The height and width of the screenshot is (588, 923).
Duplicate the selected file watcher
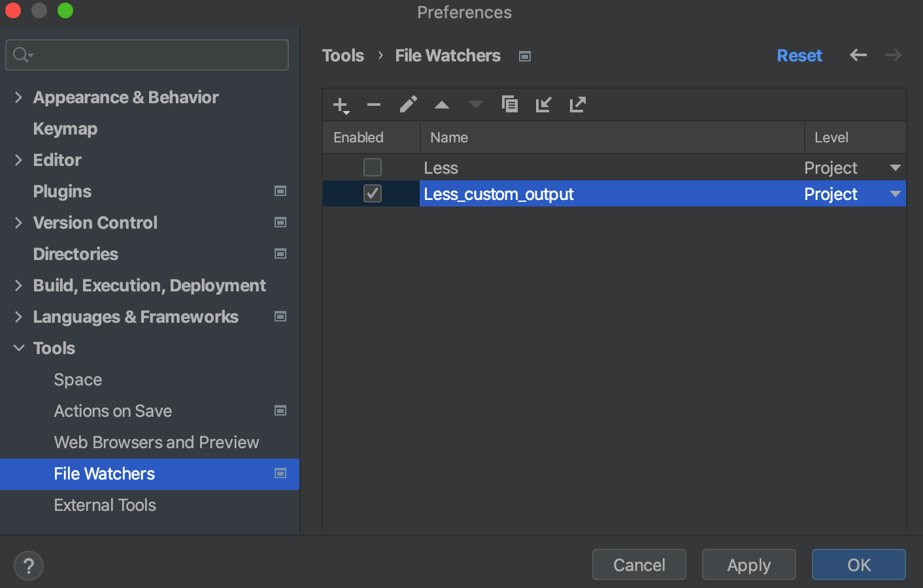point(510,105)
